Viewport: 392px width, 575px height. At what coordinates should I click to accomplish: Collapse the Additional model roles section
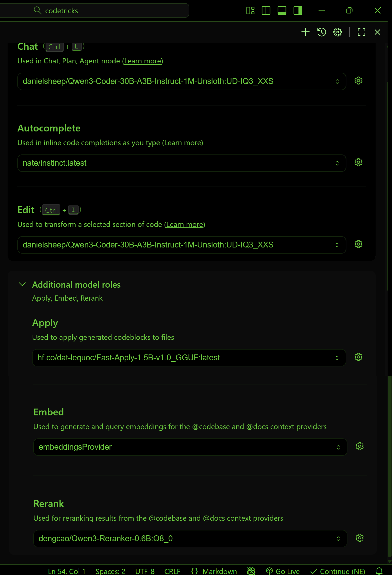point(22,284)
